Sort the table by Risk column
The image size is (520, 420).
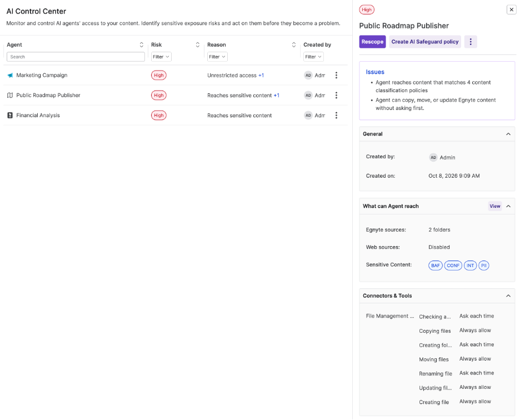pyautogui.click(x=198, y=45)
